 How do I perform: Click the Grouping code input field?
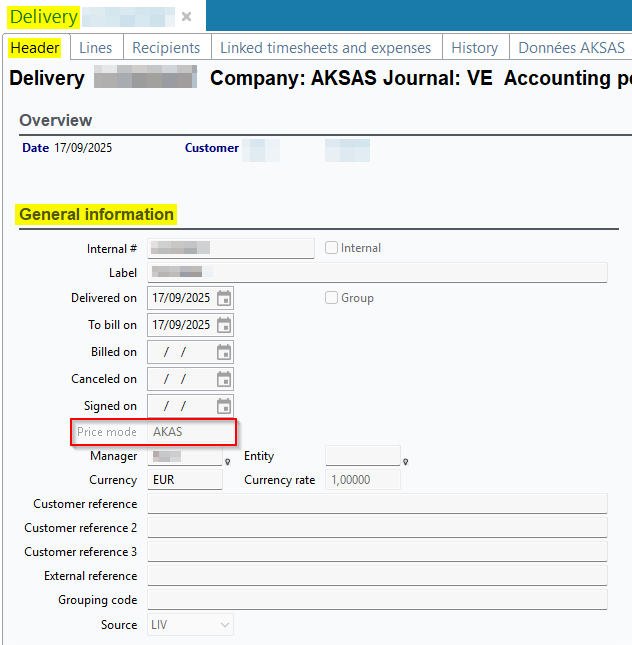377,600
